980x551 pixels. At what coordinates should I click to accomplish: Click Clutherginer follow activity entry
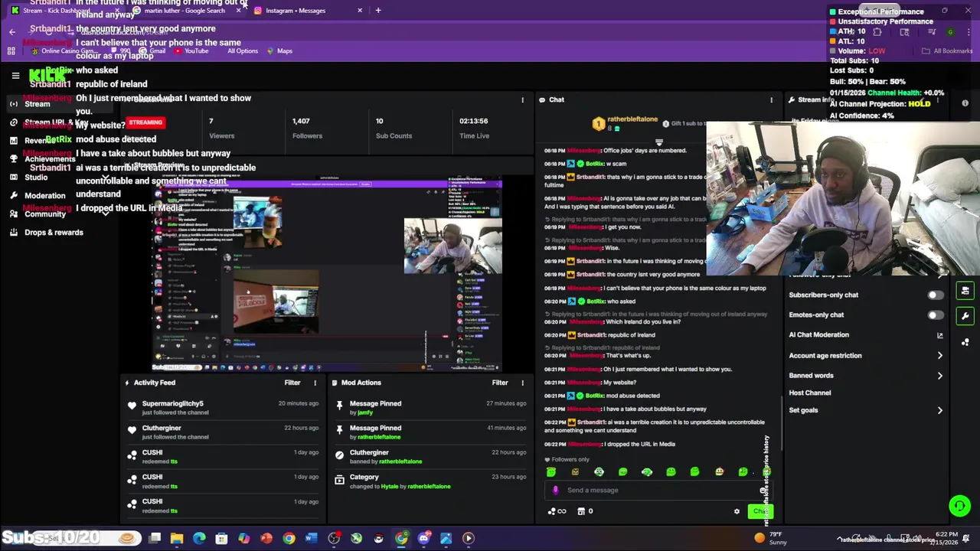coord(222,432)
